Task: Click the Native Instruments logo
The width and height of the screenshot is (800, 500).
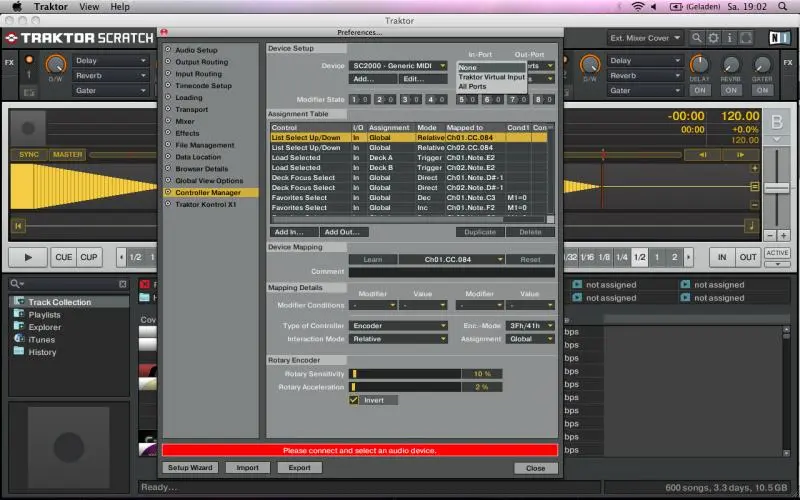Action: 780,38
